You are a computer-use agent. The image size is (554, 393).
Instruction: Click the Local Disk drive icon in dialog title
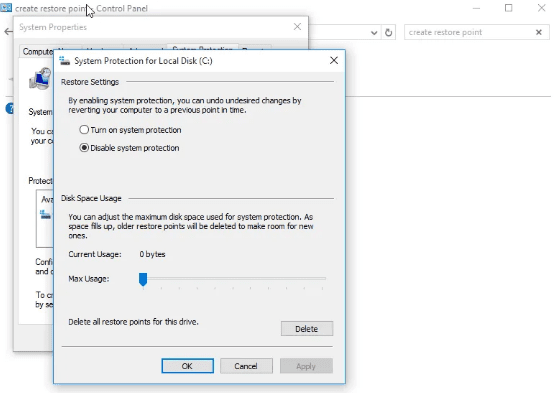tap(65, 61)
